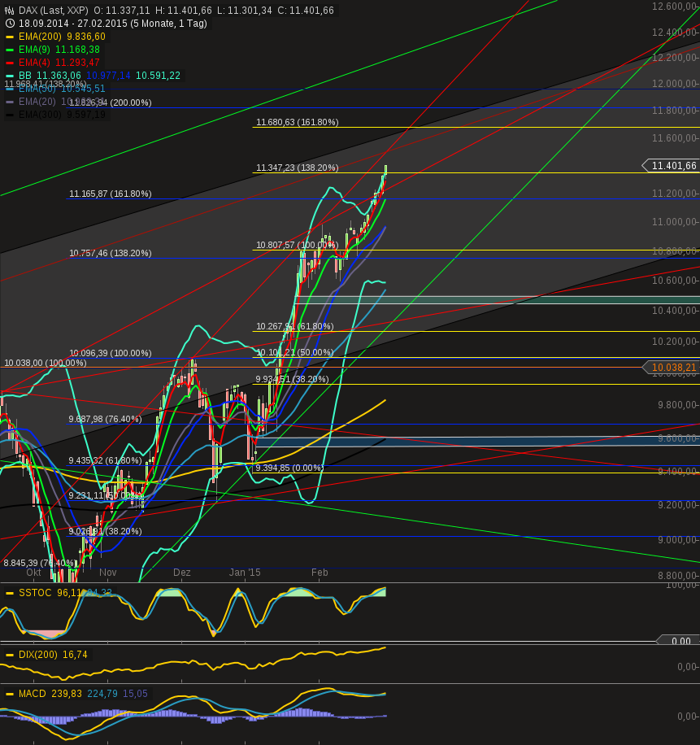Screen dimensions: 700x745
Task: Toggle visibility of the EMA(20) line
Action: [10, 102]
